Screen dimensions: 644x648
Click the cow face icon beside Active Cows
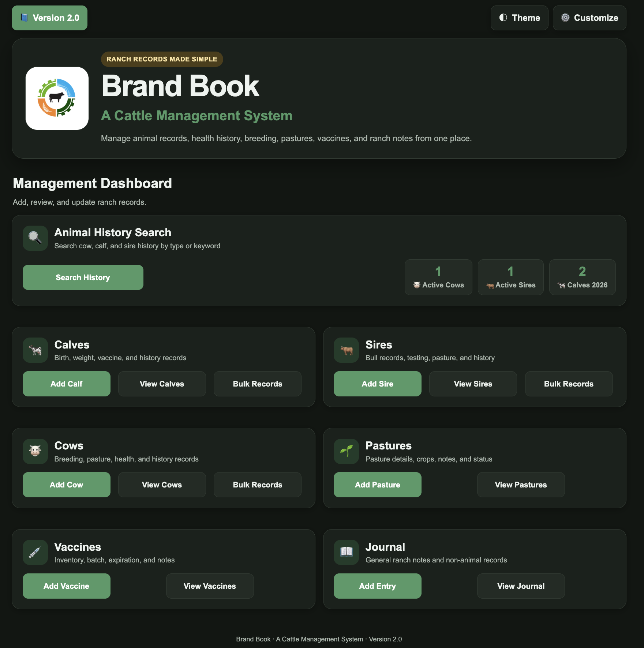[417, 285]
